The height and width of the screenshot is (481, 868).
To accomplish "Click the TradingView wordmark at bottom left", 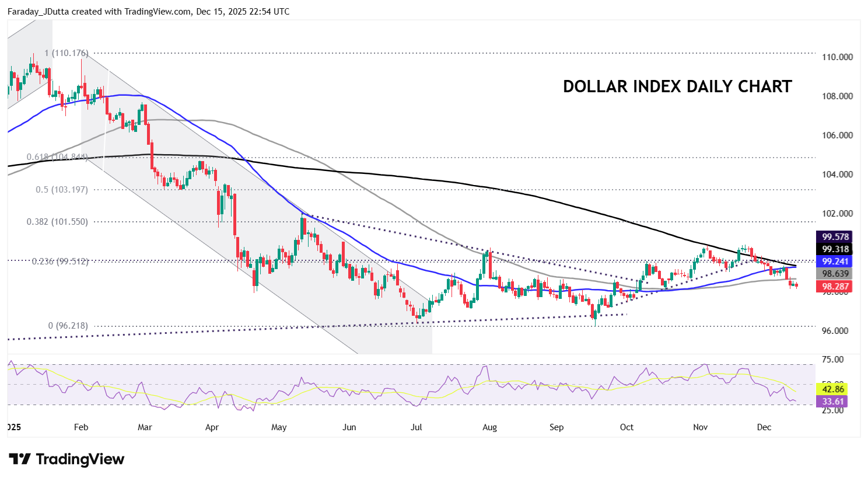I will coord(80,459).
